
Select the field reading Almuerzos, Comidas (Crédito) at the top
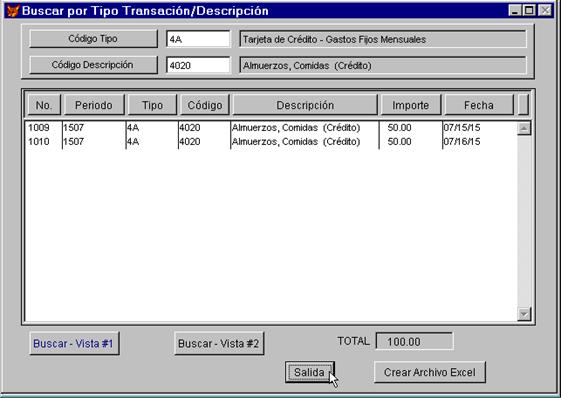[383, 65]
